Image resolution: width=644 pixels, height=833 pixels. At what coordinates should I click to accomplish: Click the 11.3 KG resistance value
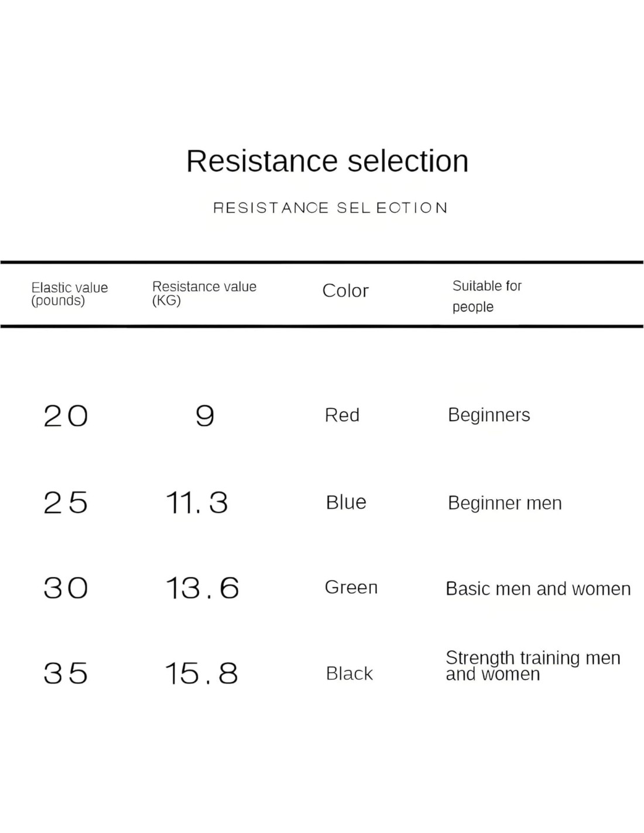(197, 503)
